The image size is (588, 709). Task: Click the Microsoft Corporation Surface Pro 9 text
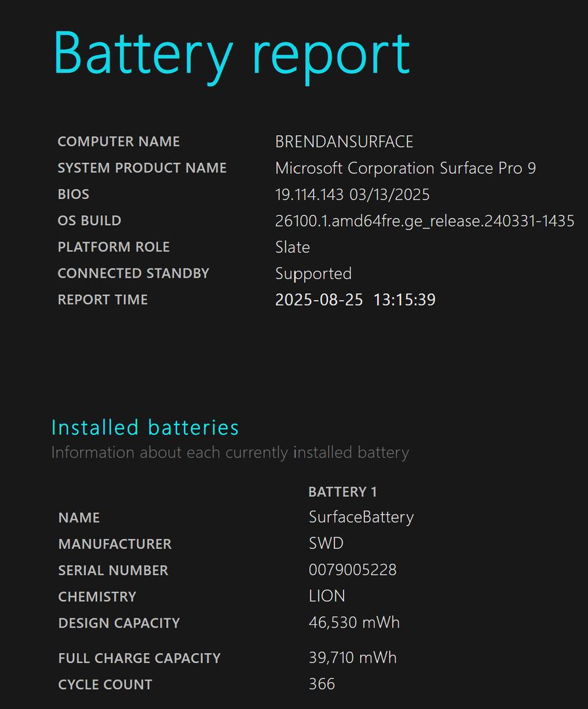pos(406,168)
